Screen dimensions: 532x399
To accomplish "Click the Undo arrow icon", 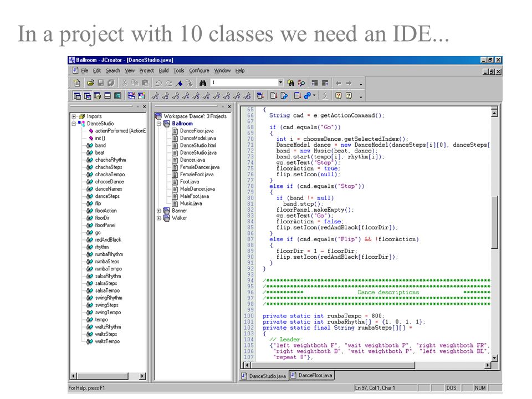I will pyautogui.click(x=158, y=83).
